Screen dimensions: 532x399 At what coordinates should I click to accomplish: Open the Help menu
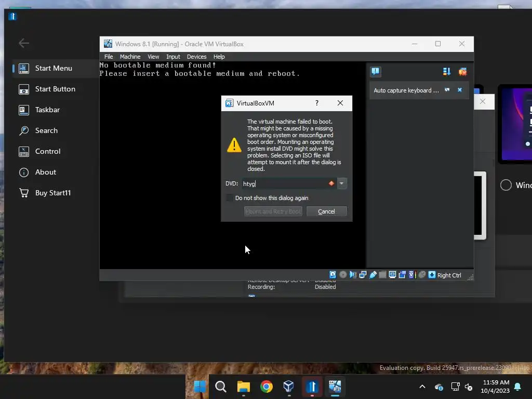click(x=219, y=57)
